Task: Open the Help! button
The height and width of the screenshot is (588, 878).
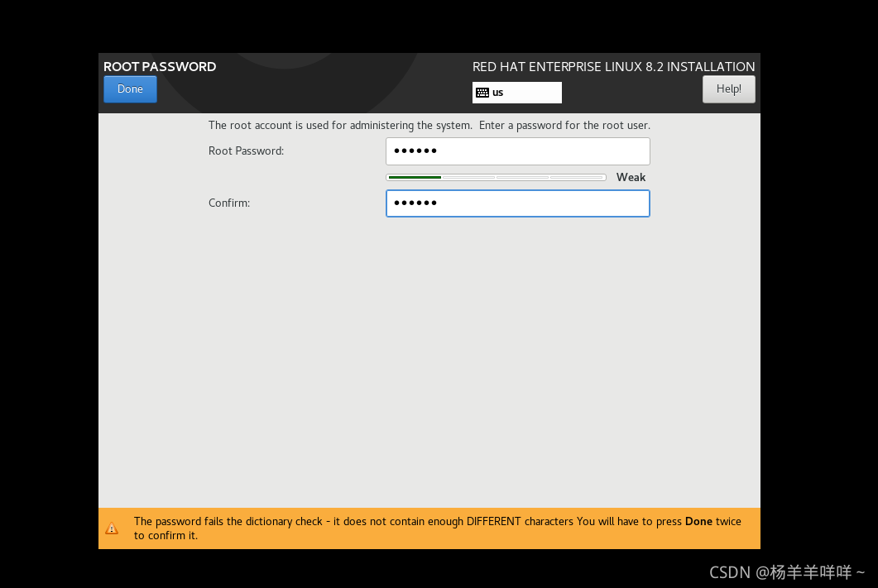Action: (728, 89)
